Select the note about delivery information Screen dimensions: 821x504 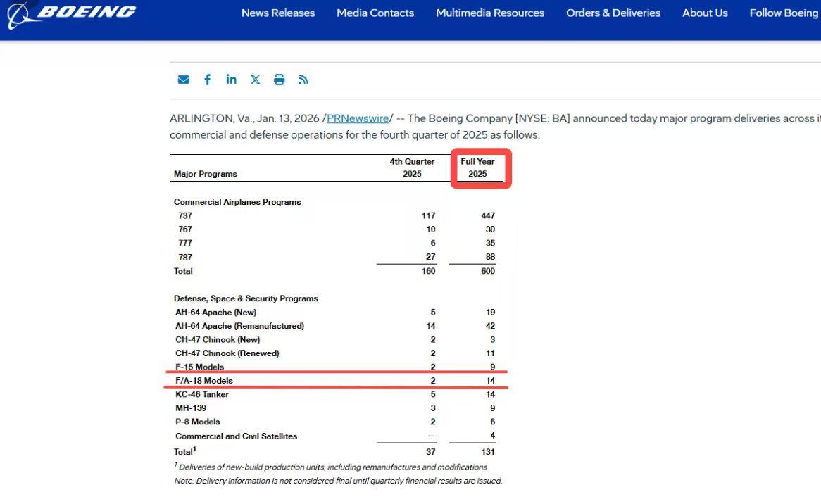click(338, 481)
